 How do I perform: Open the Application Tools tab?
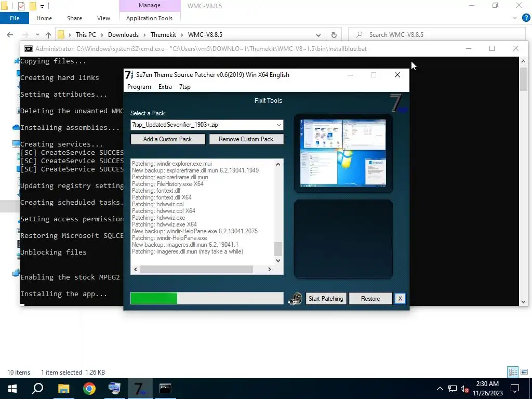tap(149, 18)
